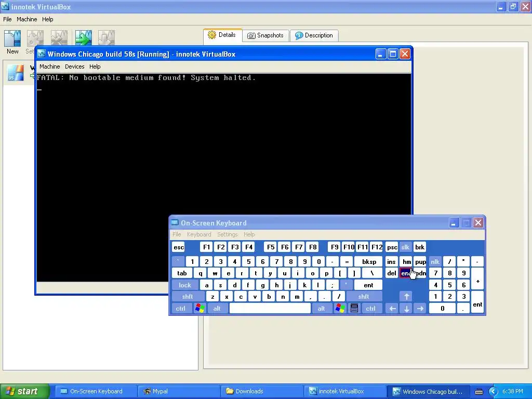
Task: Toggle the caps lock key
Action: pos(185,285)
